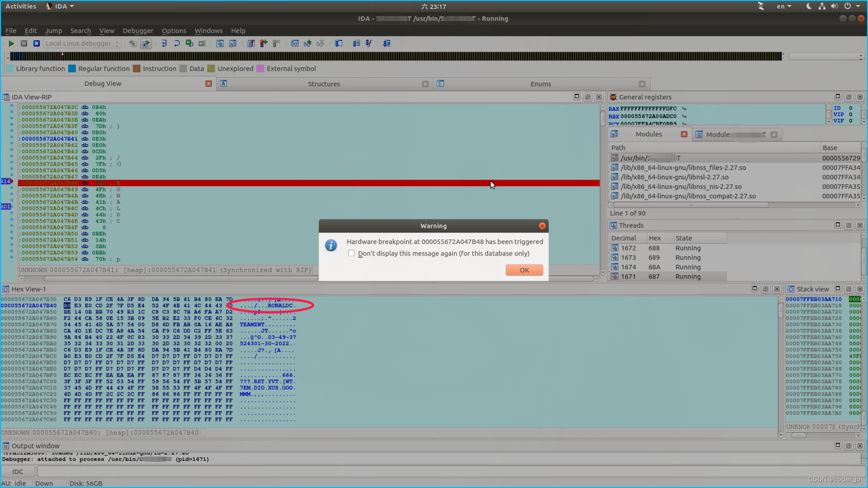The image size is (868, 488).
Task: Click the highlighted Detach from process icon
Action: click(146, 44)
